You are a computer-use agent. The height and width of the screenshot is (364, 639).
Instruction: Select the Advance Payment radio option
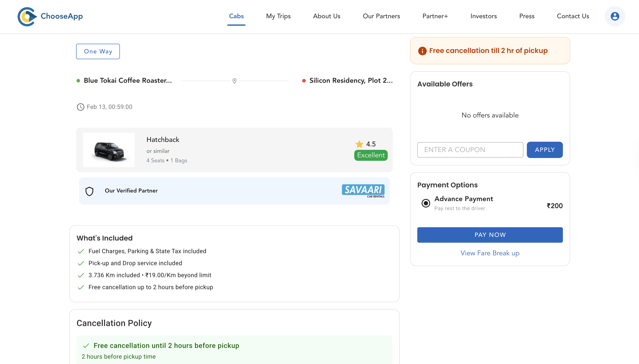(426, 203)
